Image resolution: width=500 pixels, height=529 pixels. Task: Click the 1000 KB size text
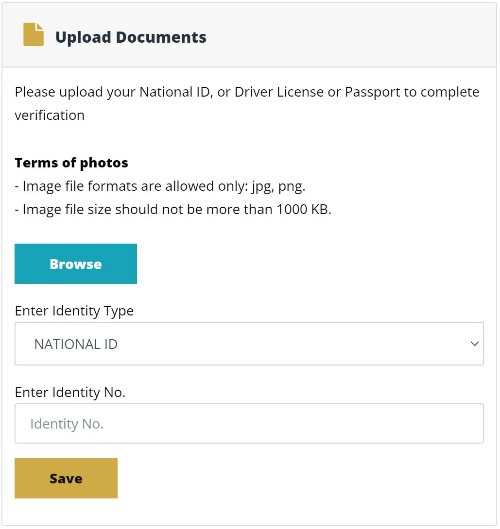304,210
